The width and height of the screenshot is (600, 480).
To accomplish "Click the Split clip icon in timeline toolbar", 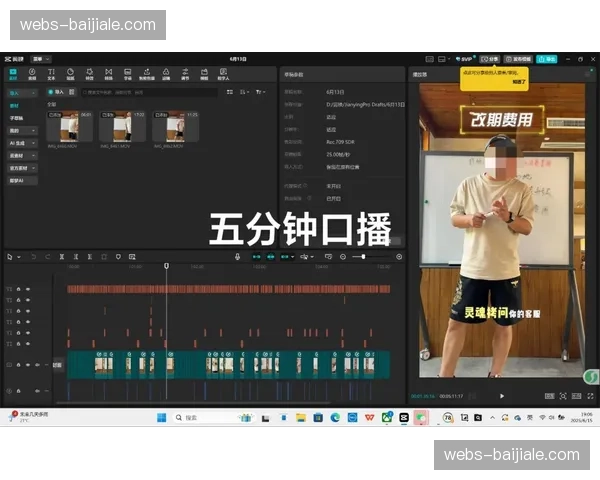I will point(62,257).
